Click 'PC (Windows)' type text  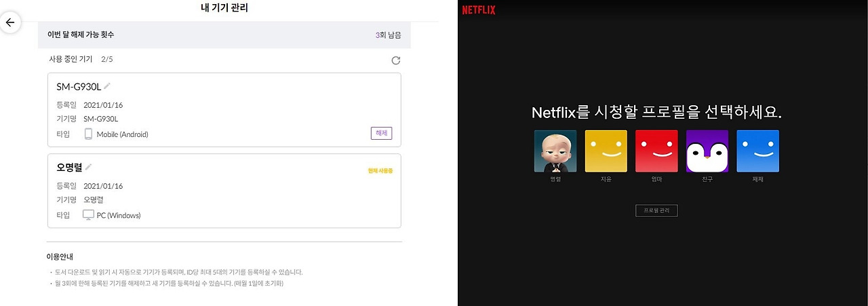(119, 216)
